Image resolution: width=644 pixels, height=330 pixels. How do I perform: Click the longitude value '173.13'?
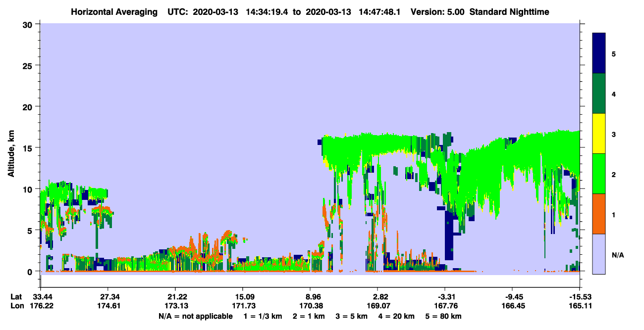[175, 306]
